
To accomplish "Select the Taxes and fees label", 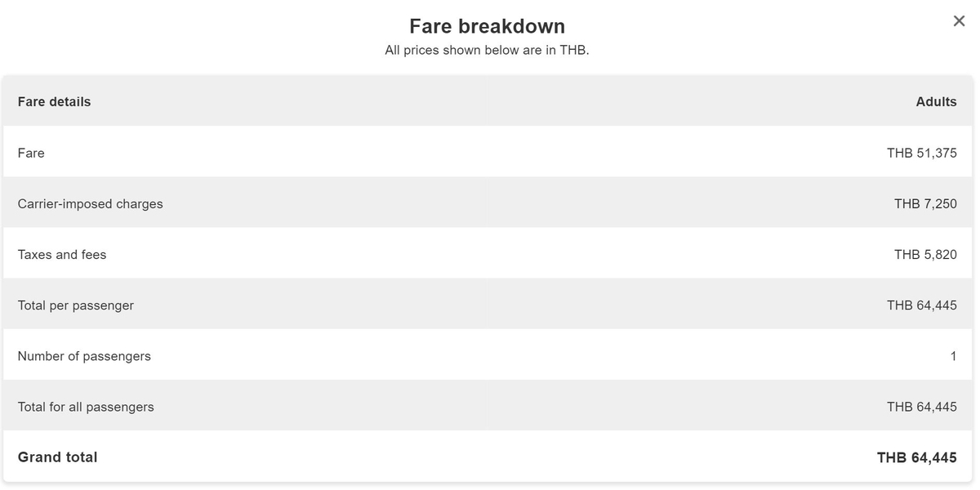I will (x=62, y=255).
